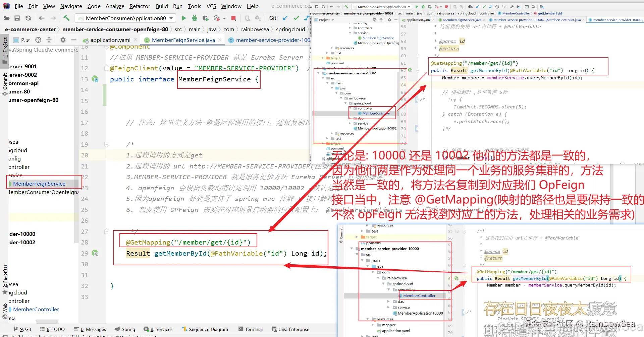This screenshot has width=644, height=337.
Task: Hide the Project panel with minus icon
Action: (x=74, y=40)
